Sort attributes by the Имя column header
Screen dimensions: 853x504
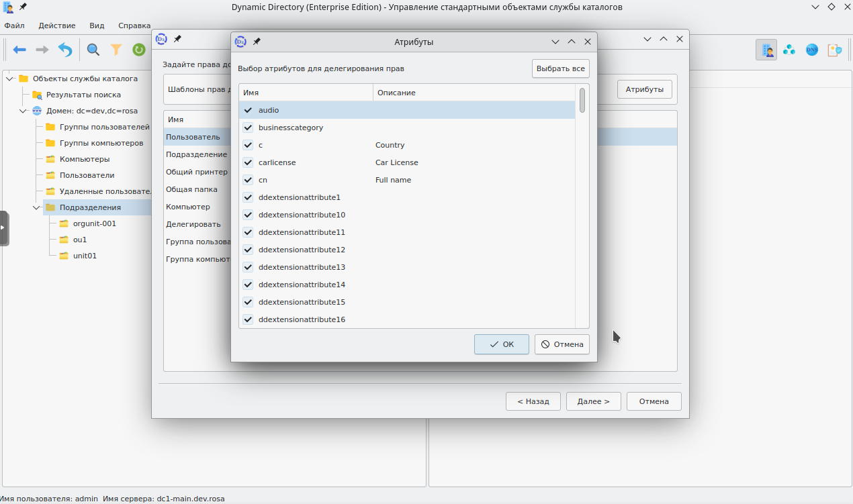306,93
